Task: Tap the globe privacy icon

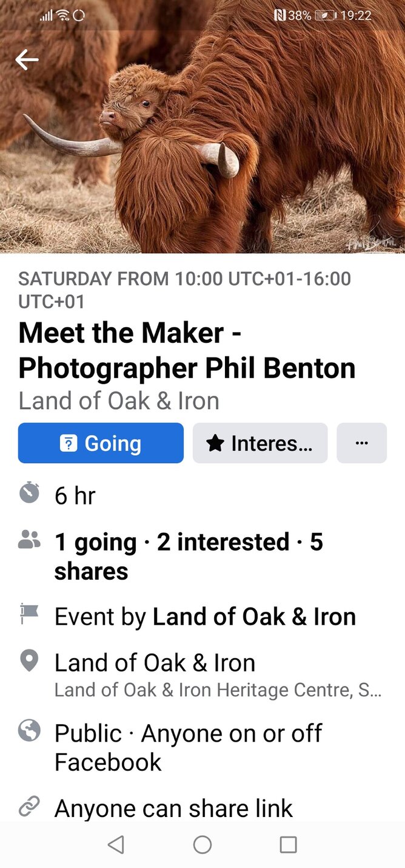Action: point(29,730)
